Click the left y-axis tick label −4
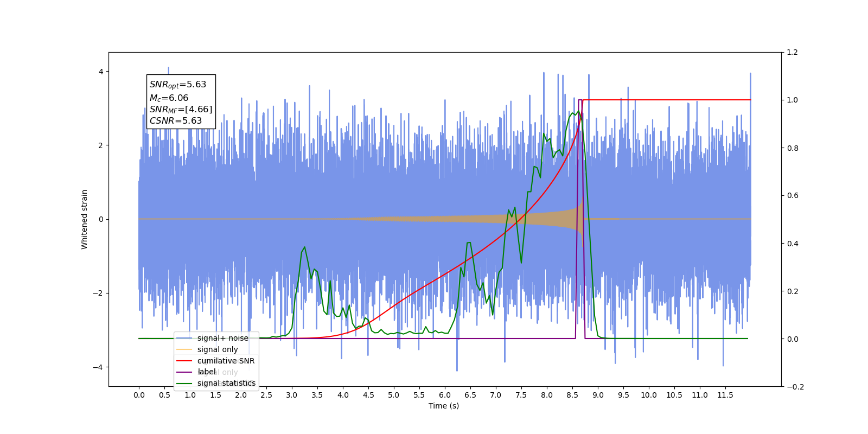The image size is (868, 434). coord(98,367)
